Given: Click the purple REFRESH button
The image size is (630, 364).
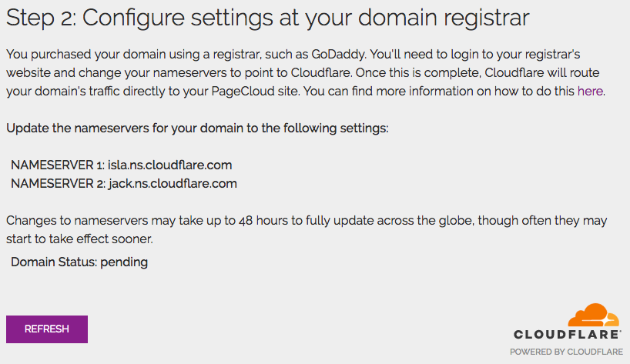Looking at the screenshot, I should coord(46,329).
